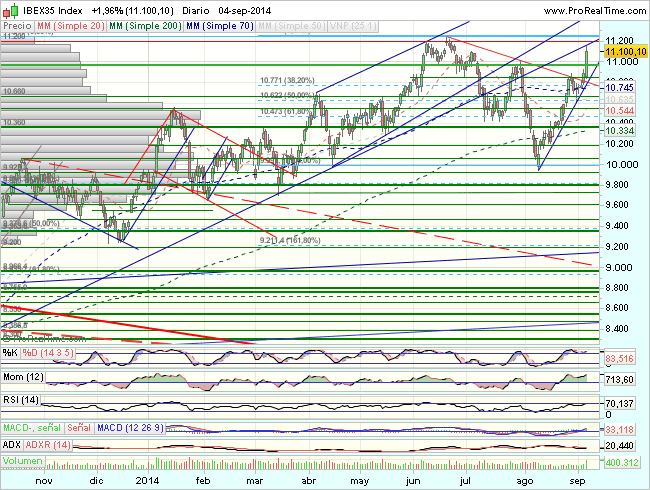Click the ADX value 20,440
The image size is (650, 490).
click(619, 446)
